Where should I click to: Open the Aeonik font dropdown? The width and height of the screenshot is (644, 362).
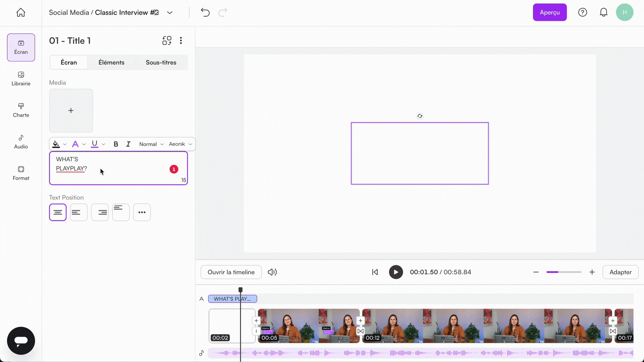click(x=179, y=144)
